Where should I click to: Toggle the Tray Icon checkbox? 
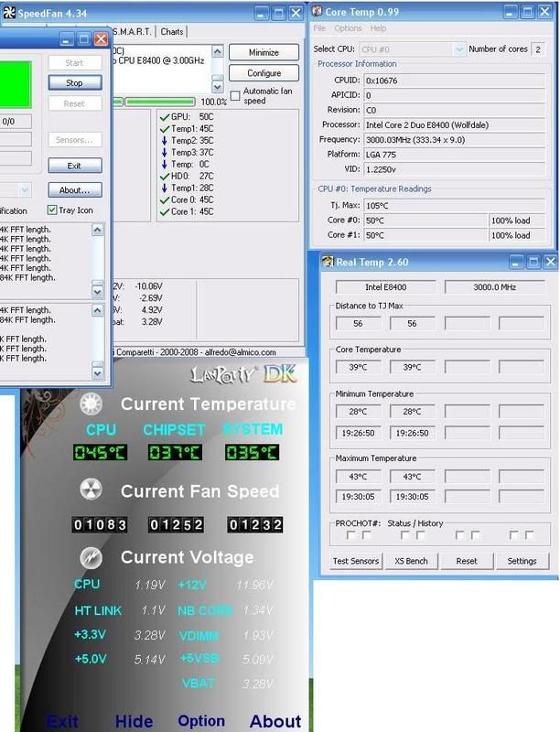coord(52,210)
